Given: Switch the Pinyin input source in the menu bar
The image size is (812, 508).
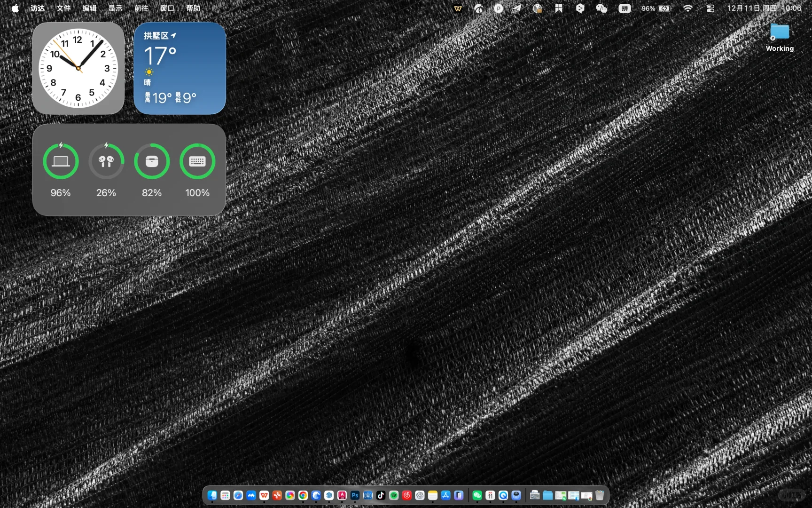Looking at the screenshot, I should (625, 8).
